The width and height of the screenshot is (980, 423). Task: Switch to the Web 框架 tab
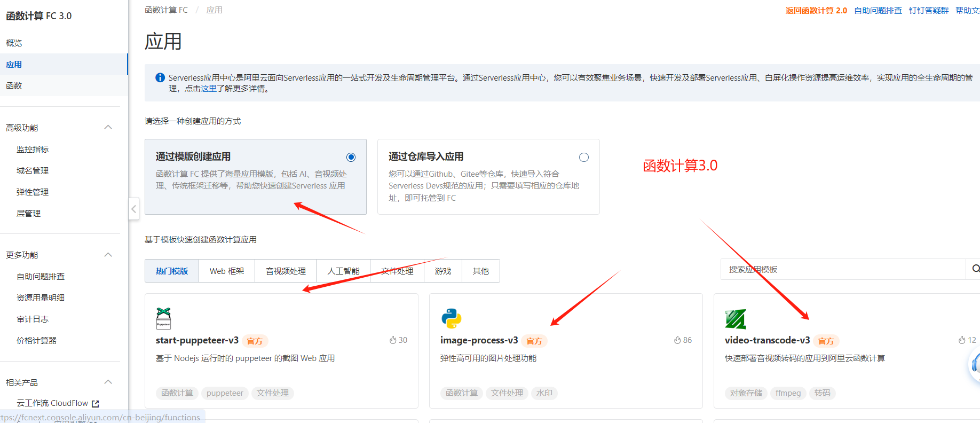click(227, 271)
